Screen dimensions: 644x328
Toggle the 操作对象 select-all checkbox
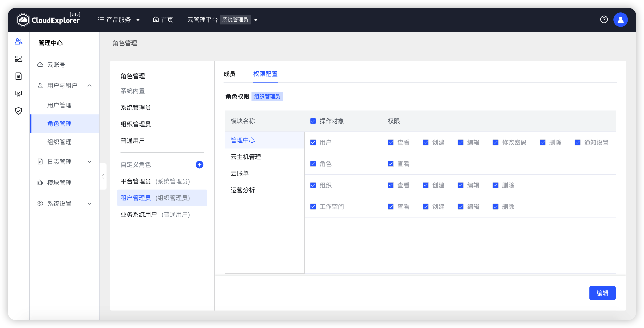[x=313, y=121]
